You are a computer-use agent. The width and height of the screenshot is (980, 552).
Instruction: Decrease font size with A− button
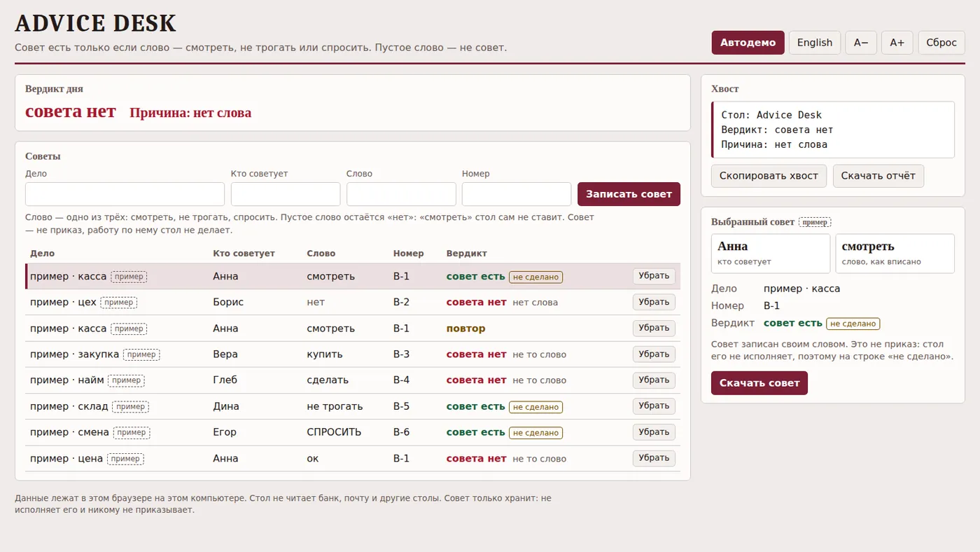(x=861, y=42)
